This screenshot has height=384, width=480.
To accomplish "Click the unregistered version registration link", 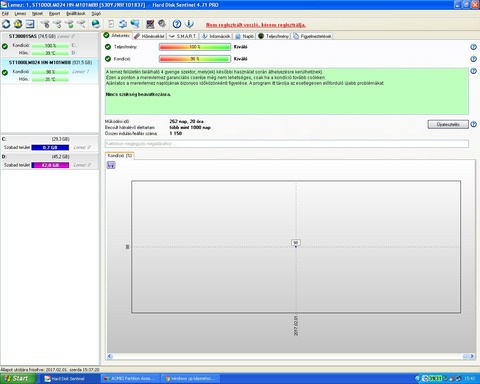I will 255,25.
